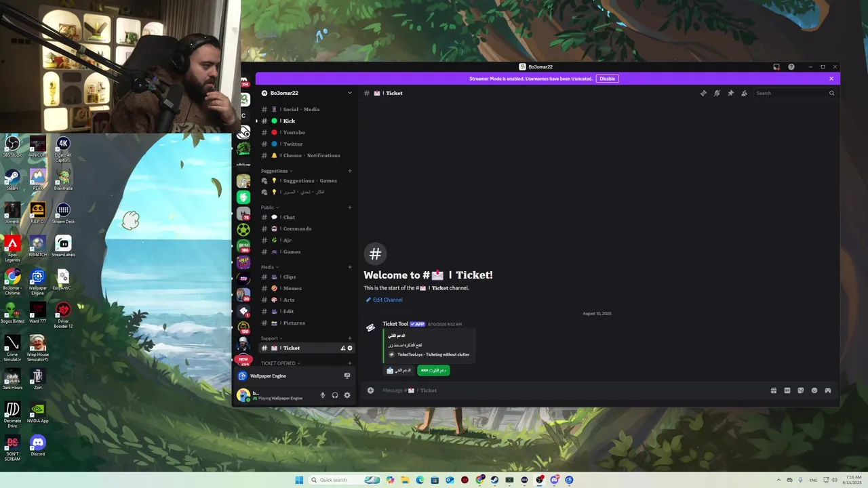Add channel to Suggestions category
This screenshot has width=868, height=488.
350,171
